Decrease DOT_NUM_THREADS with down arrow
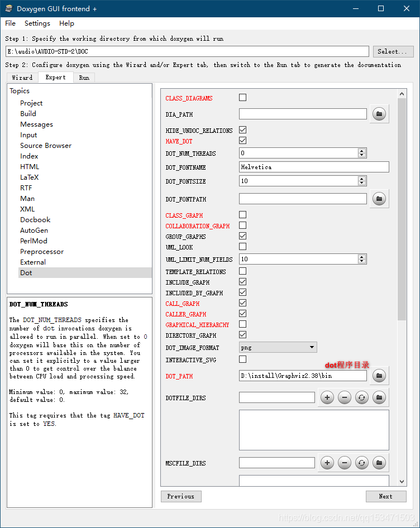The width and height of the screenshot is (420, 528). pos(362,155)
